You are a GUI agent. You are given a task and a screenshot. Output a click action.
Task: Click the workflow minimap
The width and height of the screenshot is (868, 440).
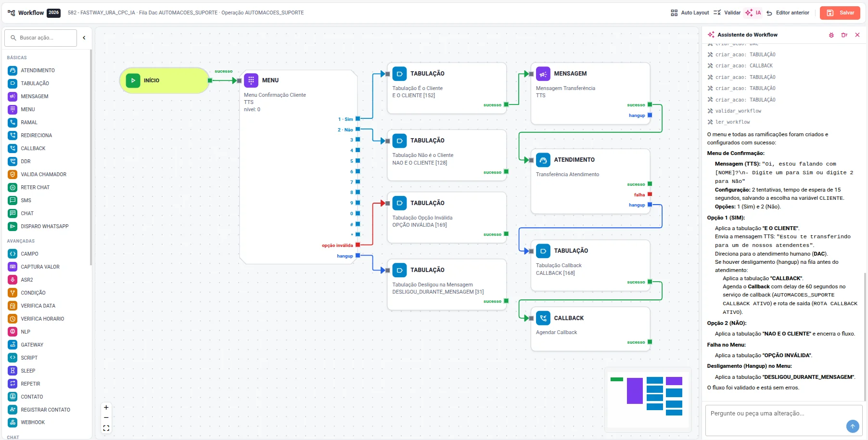(648, 400)
